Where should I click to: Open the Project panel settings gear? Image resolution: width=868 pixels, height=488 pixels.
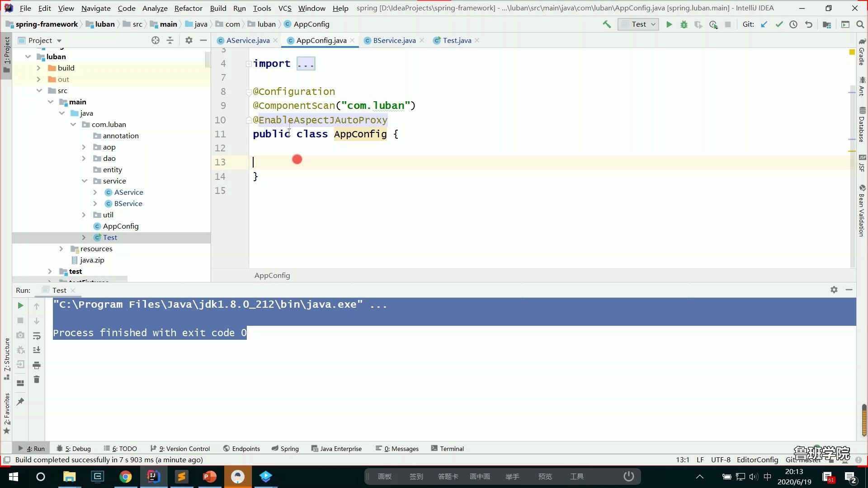[189, 40]
